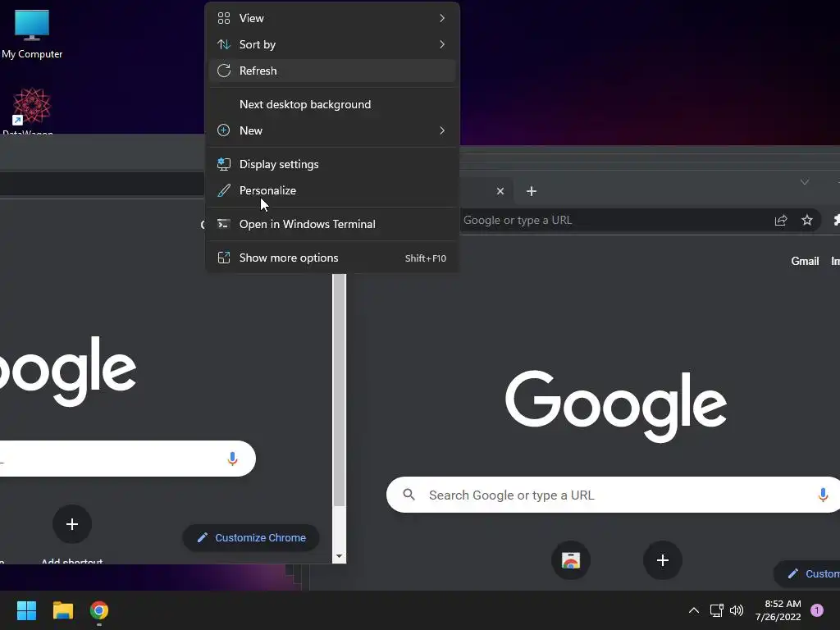The width and height of the screenshot is (840, 630).
Task: Click voice search mic in right window
Action: click(x=823, y=495)
